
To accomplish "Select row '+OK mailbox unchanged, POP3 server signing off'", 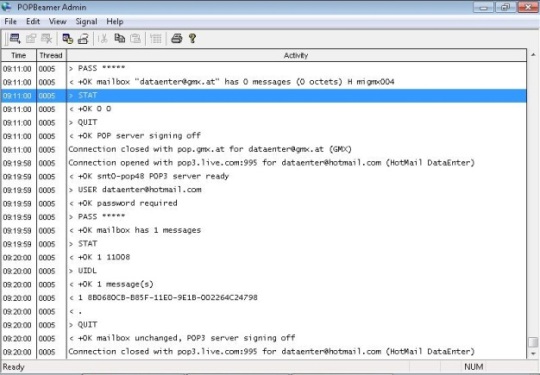I will 264,338.
